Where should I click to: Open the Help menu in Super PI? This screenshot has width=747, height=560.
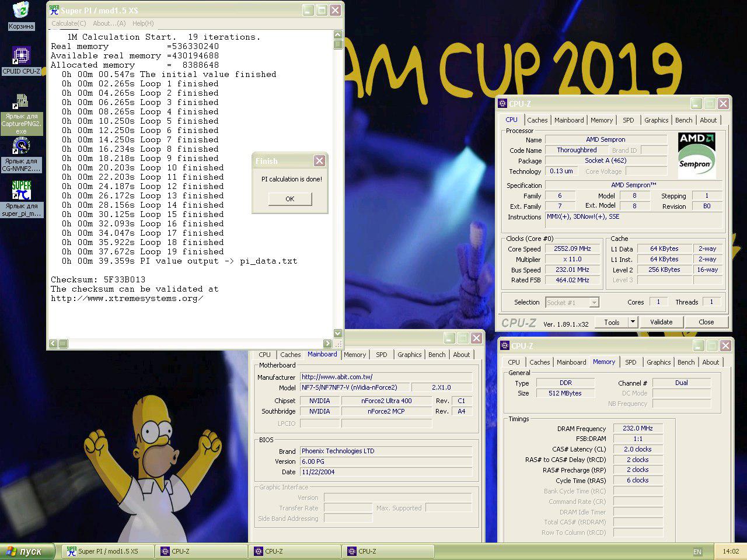(x=143, y=23)
